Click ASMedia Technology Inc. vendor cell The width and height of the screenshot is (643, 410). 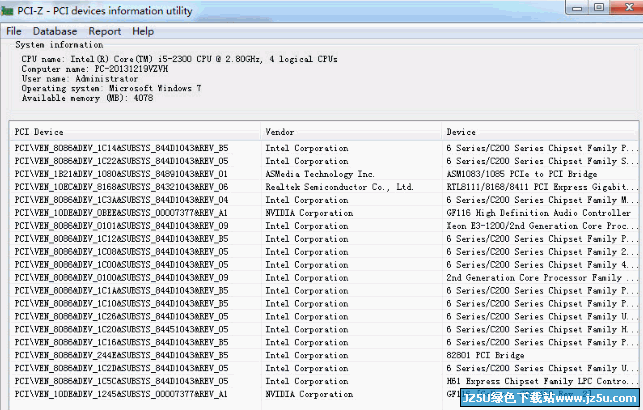click(319, 174)
